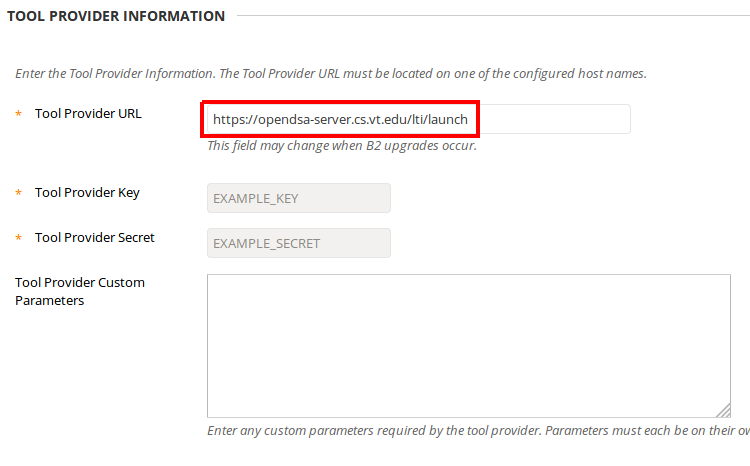Image resolution: width=750 pixels, height=466 pixels.
Task: Click the Tool Provider Custom Parameters label
Action: pos(80,291)
